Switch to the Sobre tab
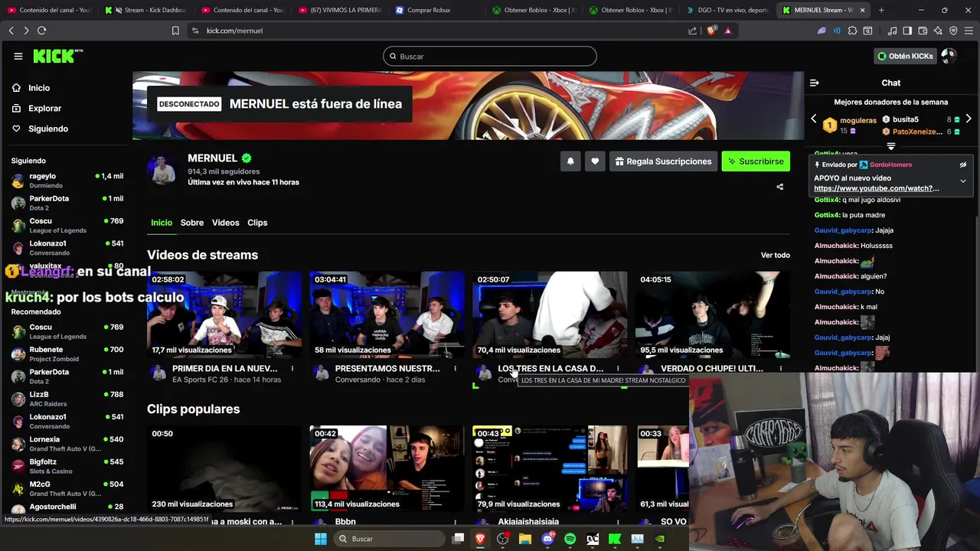 click(x=192, y=223)
